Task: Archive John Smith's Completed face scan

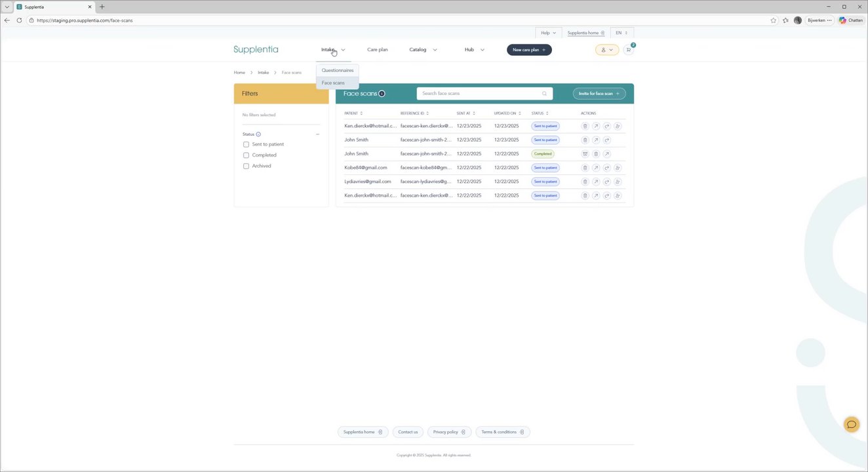Action: pos(585,154)
